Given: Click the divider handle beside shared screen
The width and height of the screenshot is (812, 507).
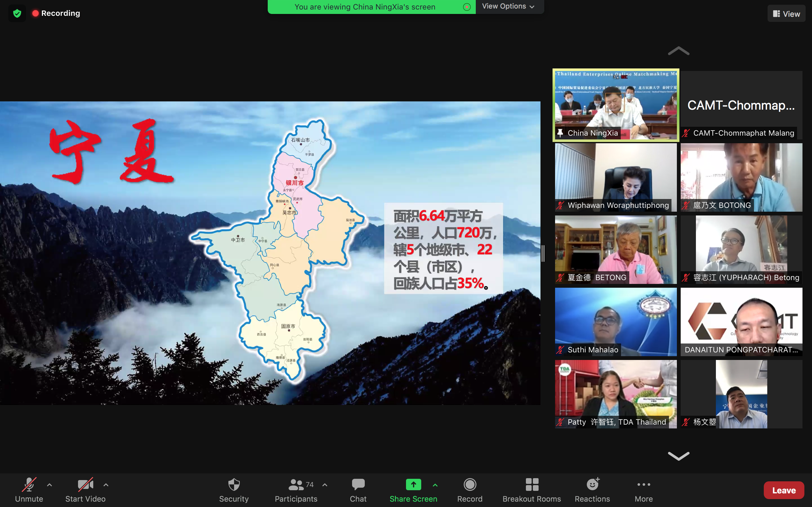Looking at the screenshot, I should [543, 253].
